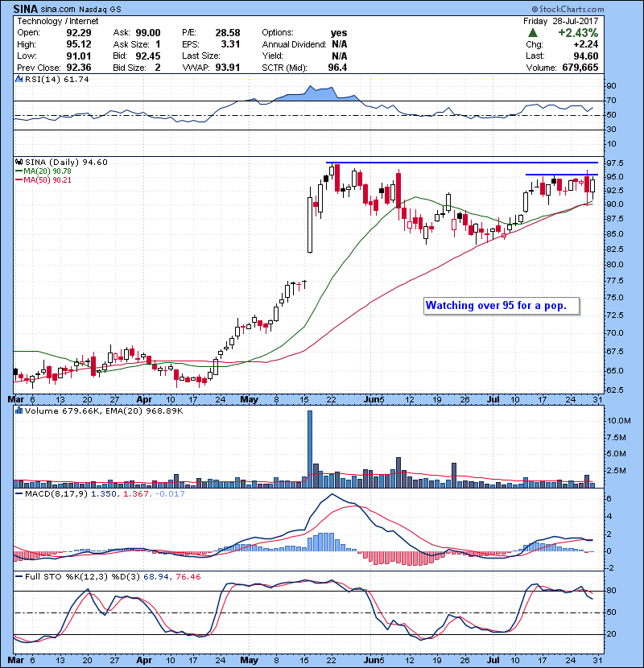This screenshot has height=668, width=644.
Task: Click the long blue resistance line at 97.5
Action: pyautogui.click(x=462, y=163)
